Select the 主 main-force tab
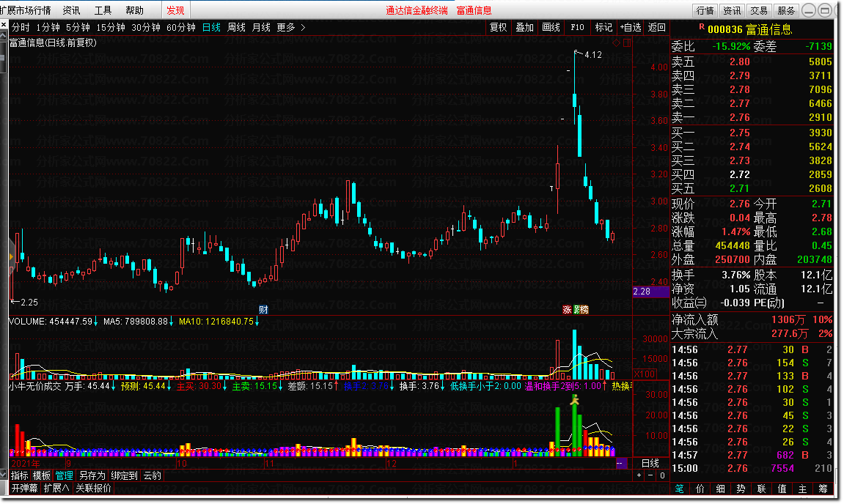This screenshot has width=844, height=504. point(802,489)
